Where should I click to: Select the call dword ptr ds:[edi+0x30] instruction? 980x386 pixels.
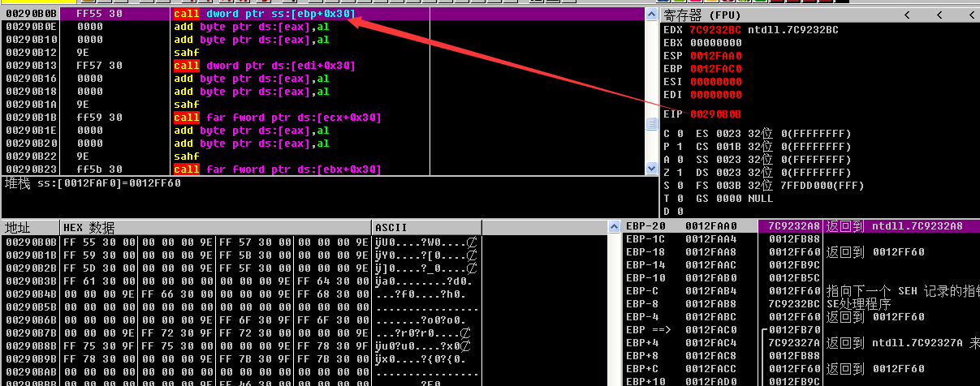pos(264,66)
